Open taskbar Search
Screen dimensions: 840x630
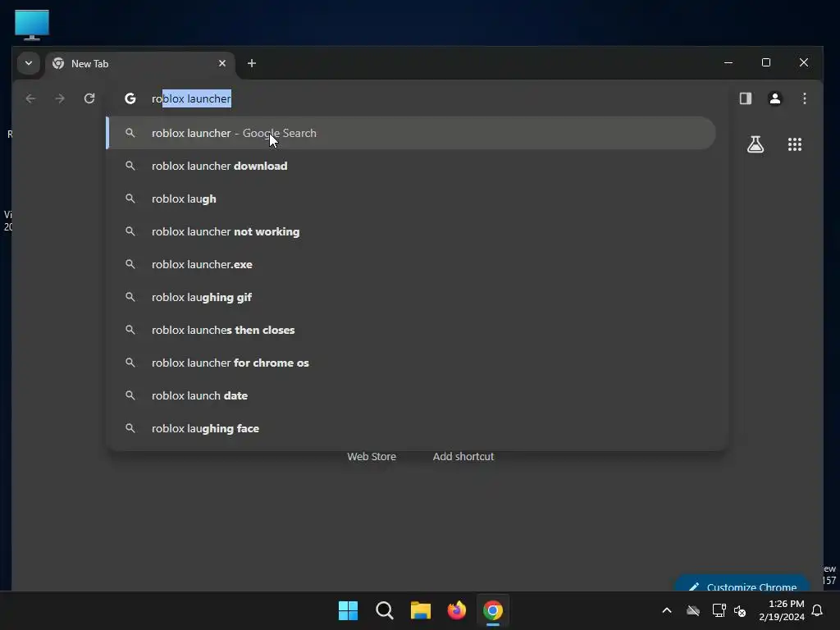(384, 610)
